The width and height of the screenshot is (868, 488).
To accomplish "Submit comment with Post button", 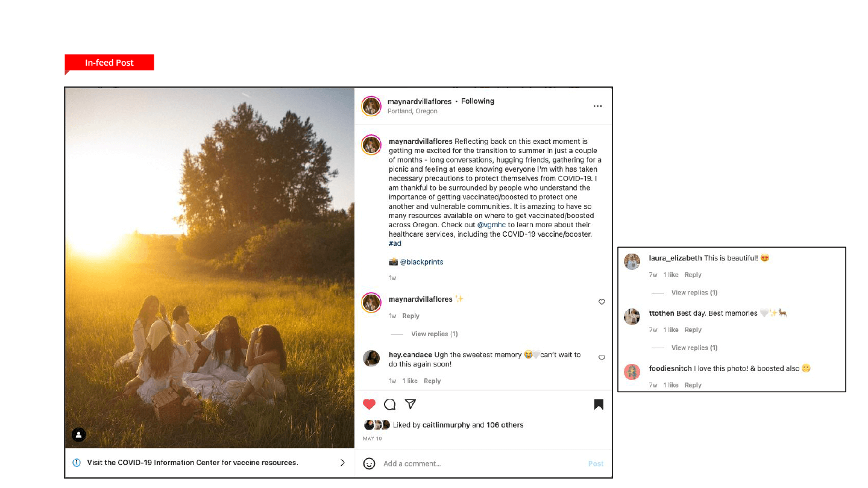I will [x=596, y=463].
